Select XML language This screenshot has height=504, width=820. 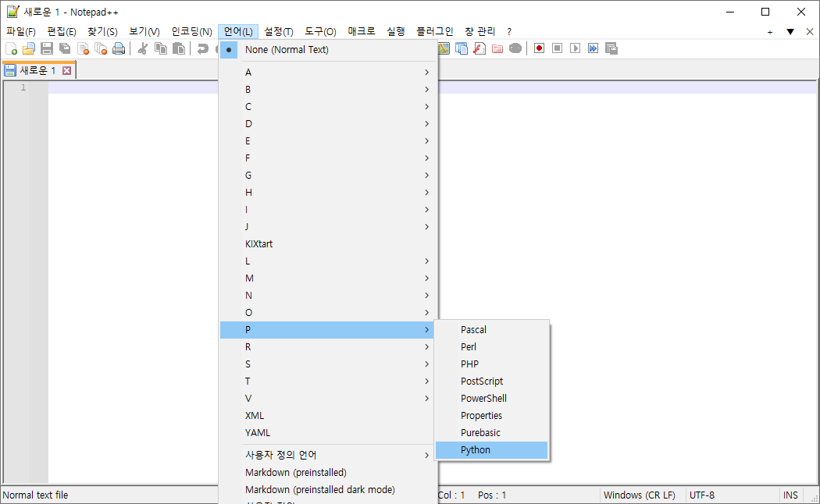click(x=329, y=416)
